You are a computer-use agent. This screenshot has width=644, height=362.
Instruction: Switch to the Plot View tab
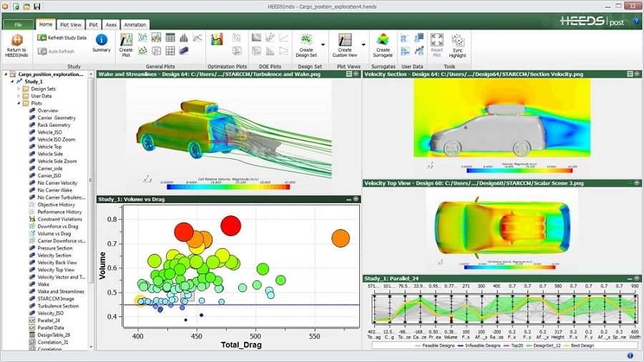70,24
